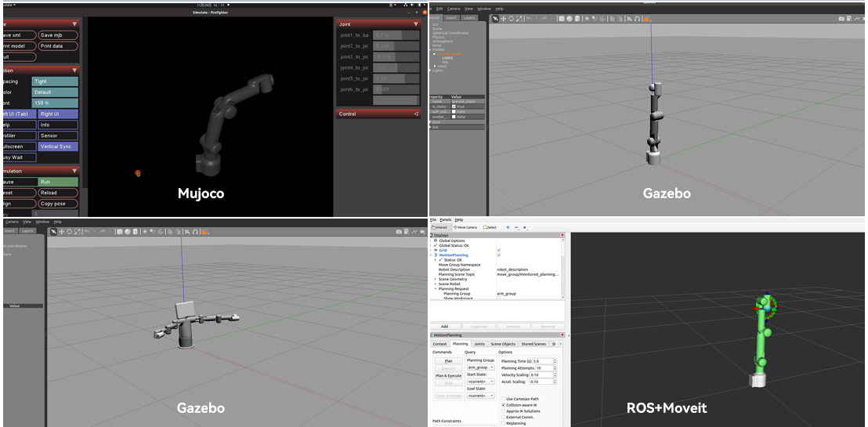Switch to the Joints tab in MotionPlanning

click(x=479, y=343)
